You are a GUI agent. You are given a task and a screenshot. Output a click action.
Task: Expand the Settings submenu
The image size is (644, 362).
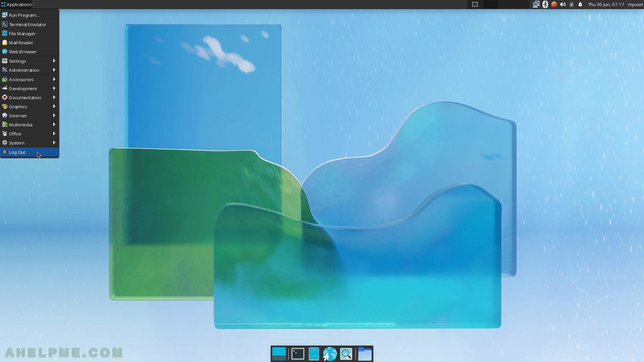[x=30, y=61]
